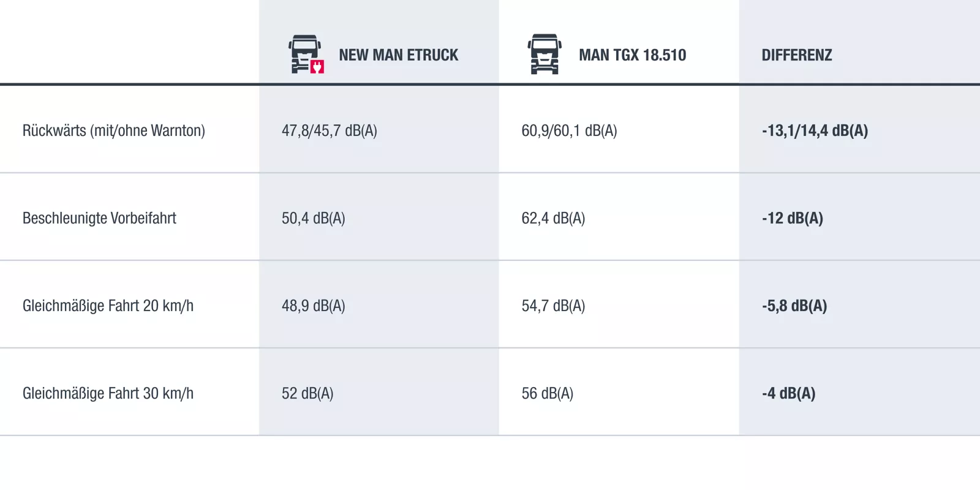Click the -5,8 dB(A) difference value

point(794,306)
